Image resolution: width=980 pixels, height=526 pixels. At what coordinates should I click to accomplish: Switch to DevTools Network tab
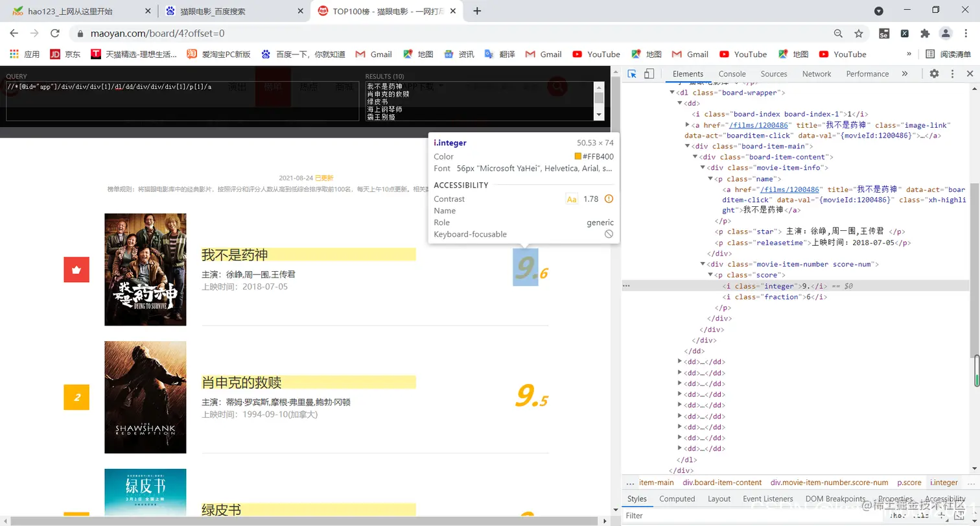(817, 74)
